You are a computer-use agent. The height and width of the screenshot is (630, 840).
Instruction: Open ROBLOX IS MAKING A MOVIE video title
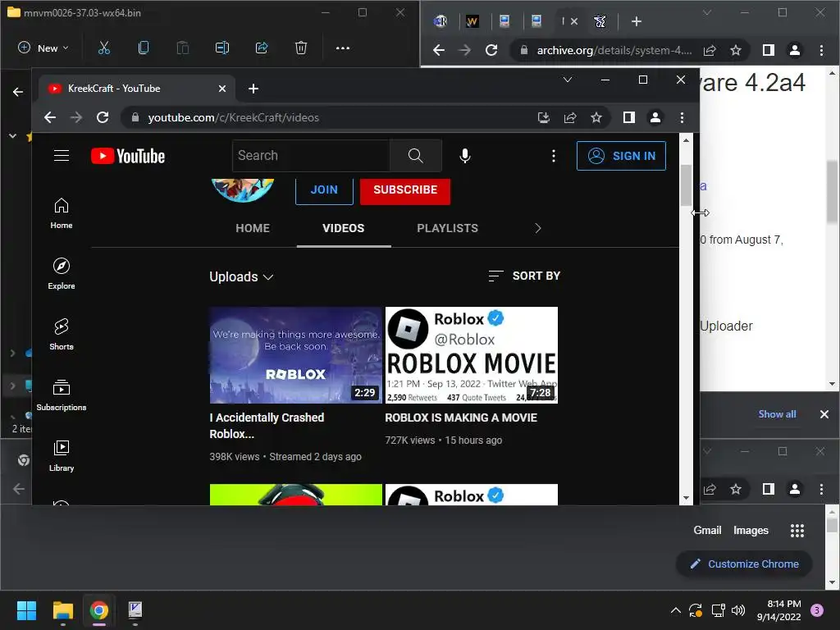click(461, 418)
